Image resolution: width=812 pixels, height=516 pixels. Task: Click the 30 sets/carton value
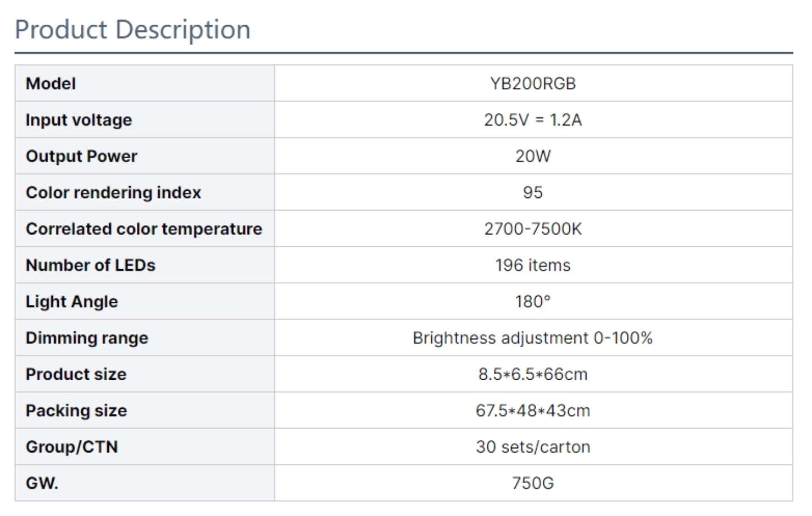(x=533, y=447)
